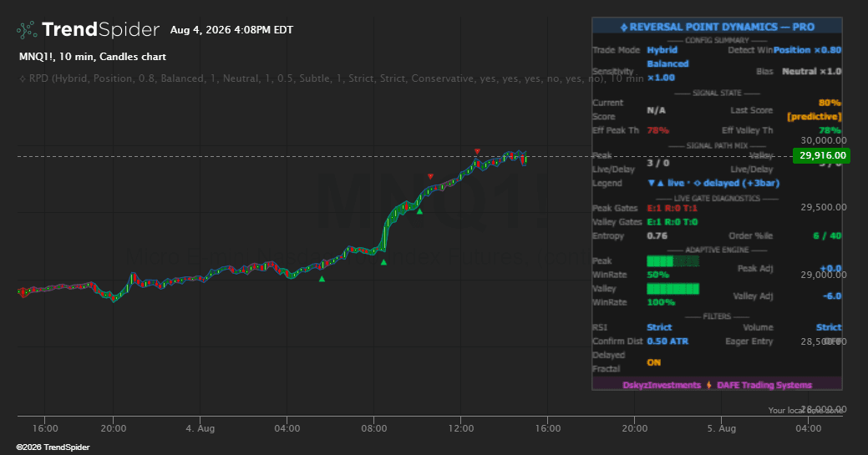Click the 'REVERSAL POINT DYNAMICS — PRO' panel title
Screen dimensions: 868x455
pos(721,27)
